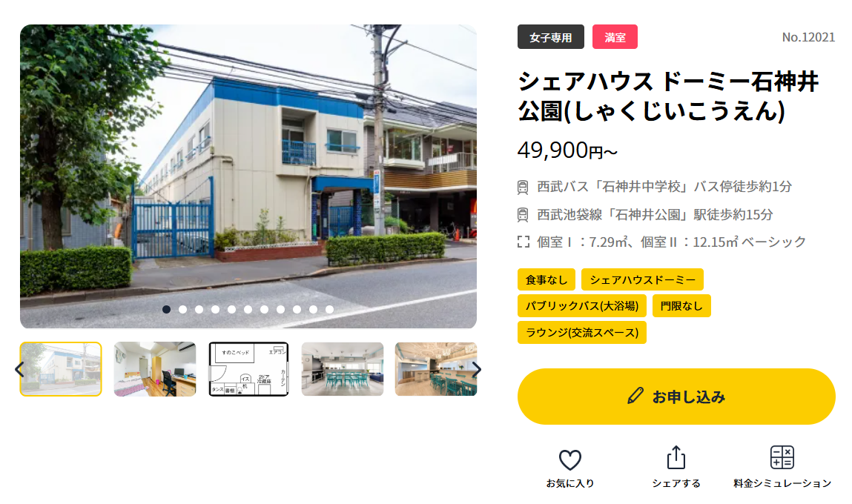Open the シェアハウスドーミー tag
This screenshot has height=504, width=852.
point(642,279)
